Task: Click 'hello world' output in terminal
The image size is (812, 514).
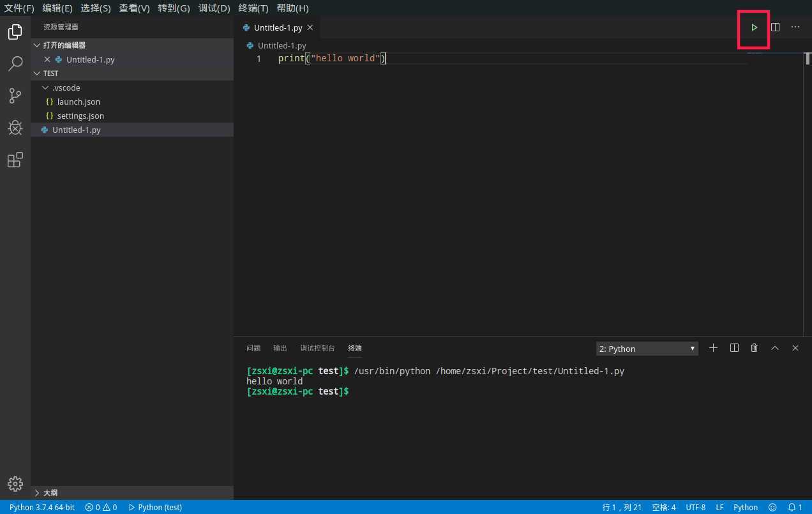Action: (274, 381)
